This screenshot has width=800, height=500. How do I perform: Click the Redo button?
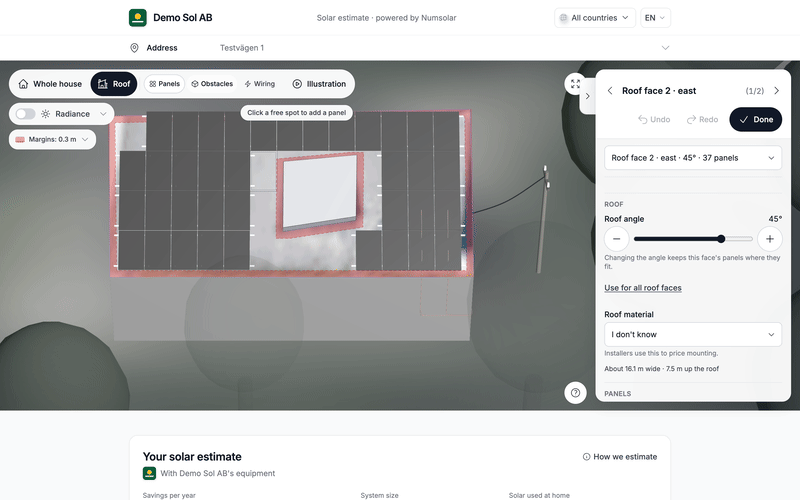tap(703, 119)
